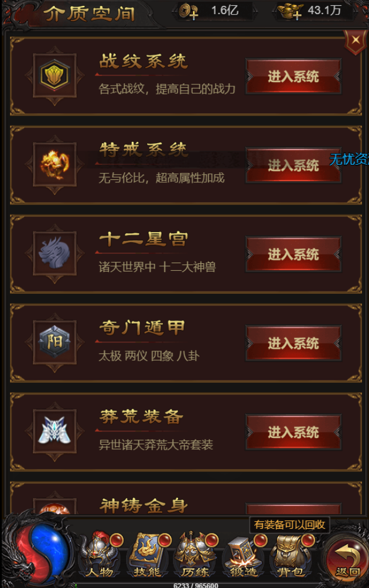Viewport: 369px width, 588px height.
Task: Enter 葬荒装备 with 进入系统 button
Action: [293, 431]
